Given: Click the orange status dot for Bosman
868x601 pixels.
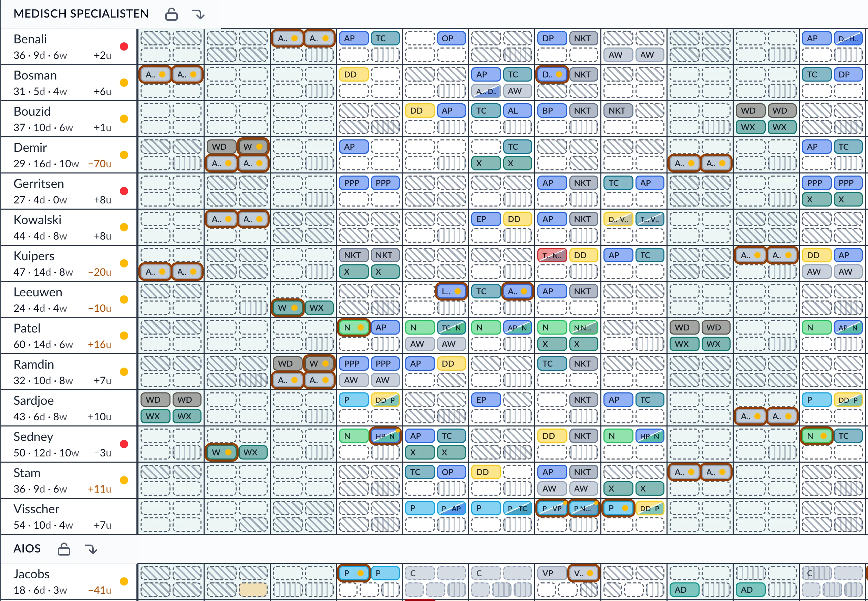Looking at the screenshot, I should click(124, 83).
